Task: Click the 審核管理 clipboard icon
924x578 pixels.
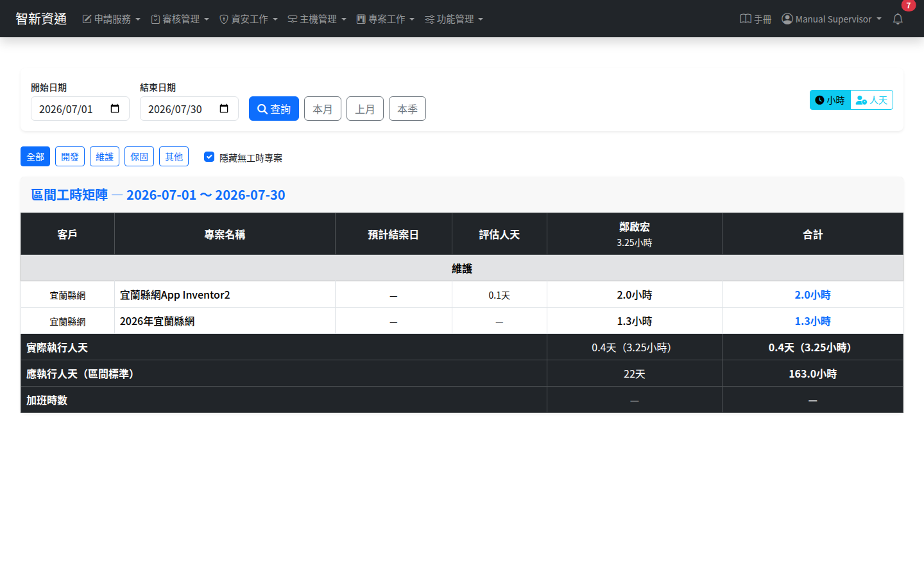Action: point(155,19)
